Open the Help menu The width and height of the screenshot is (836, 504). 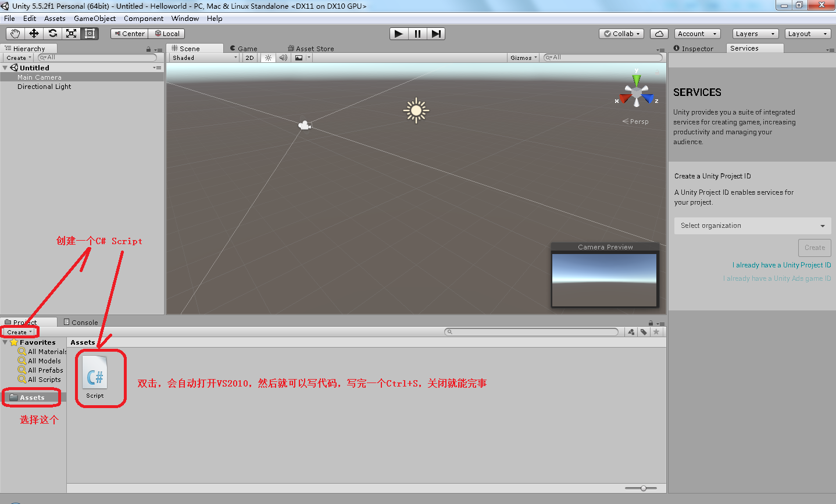click(x=215, y=19)
